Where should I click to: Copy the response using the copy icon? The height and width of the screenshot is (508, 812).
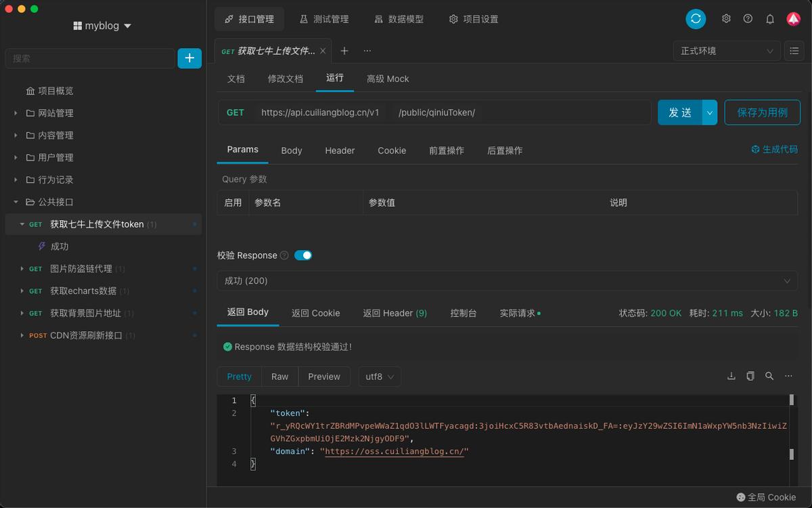(750, 375)
